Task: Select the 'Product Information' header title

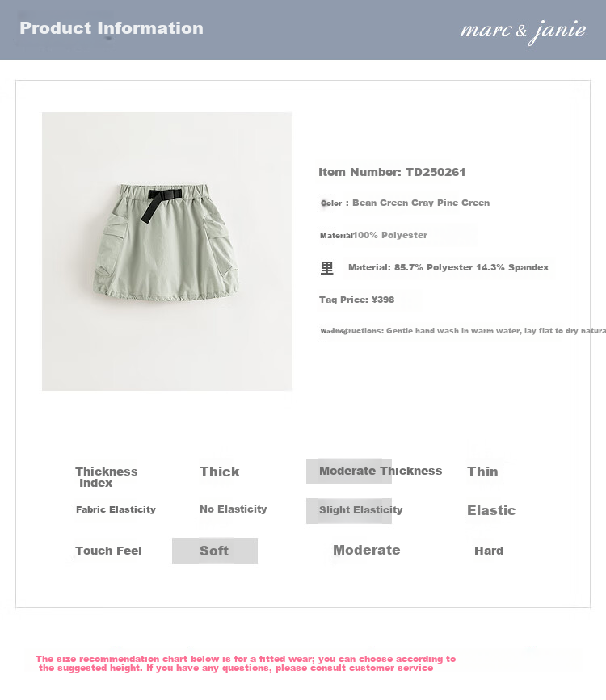Action: pos(112,28)
